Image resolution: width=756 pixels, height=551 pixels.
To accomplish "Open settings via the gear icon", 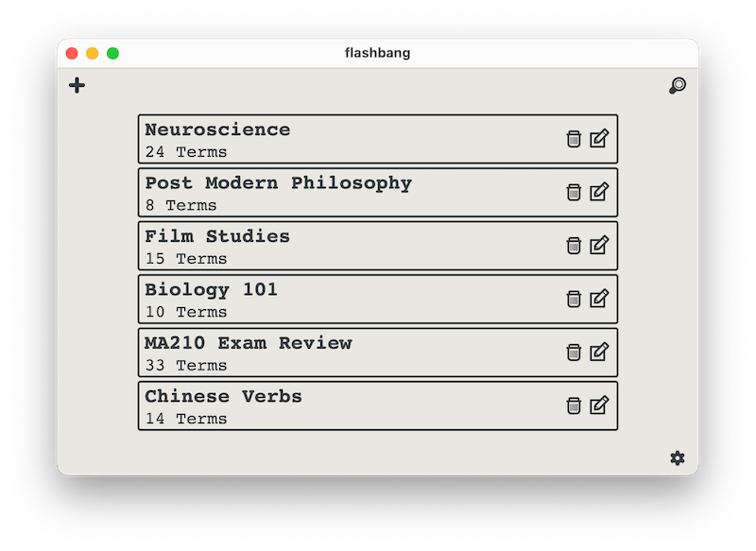I will pos(678,458).
